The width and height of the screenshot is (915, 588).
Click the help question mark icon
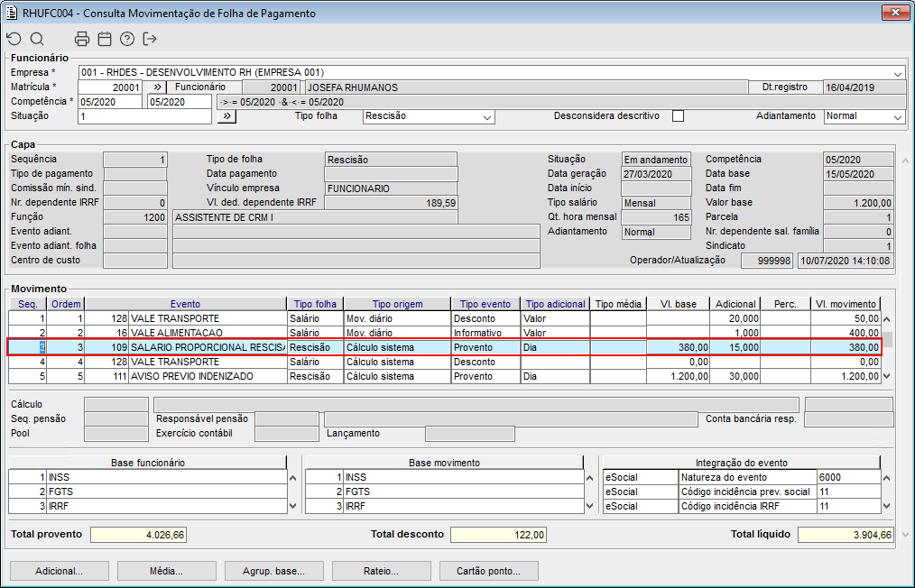click(x=127, y=39)
